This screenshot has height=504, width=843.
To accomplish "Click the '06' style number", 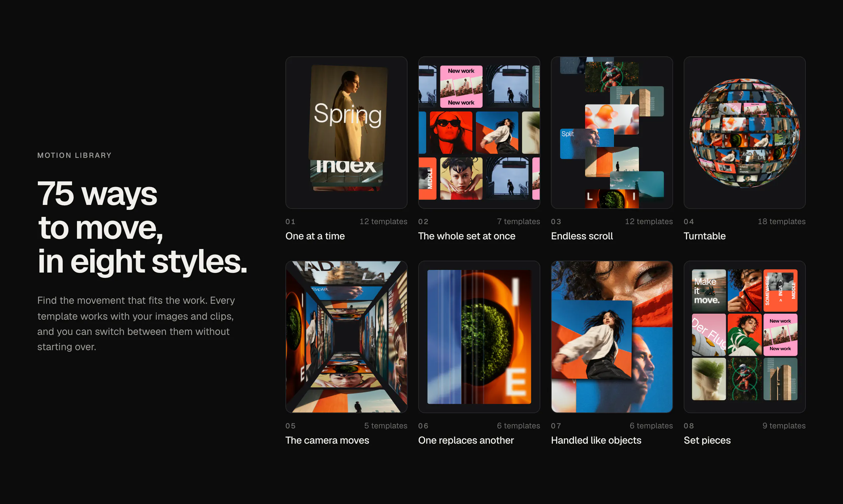I will (423, 426).
